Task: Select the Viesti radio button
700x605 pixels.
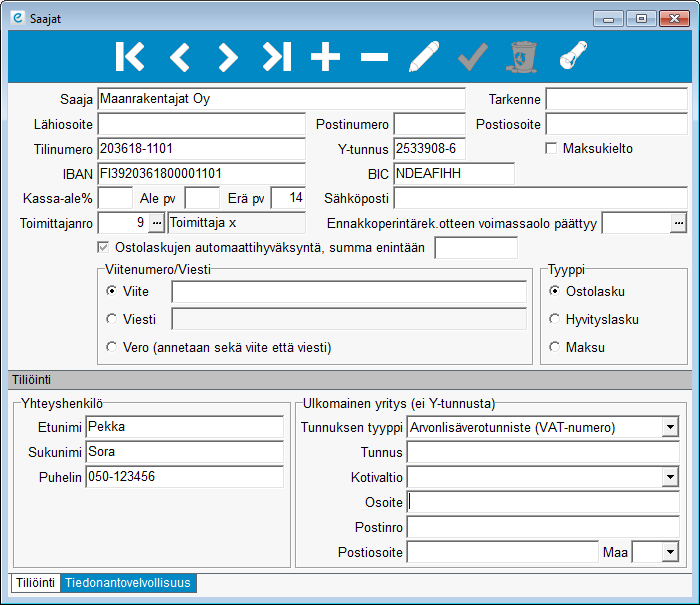Action: (112, 319)
